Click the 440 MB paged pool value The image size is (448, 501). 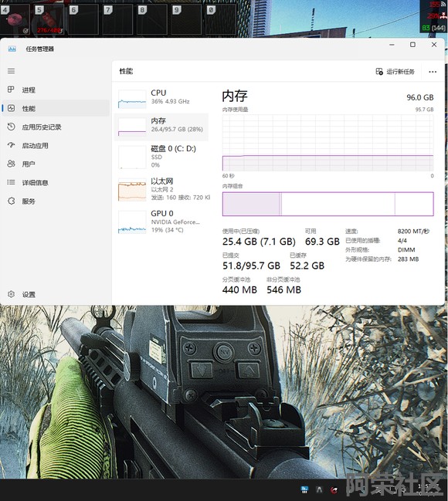pyautogui.click(x=239, y=290)
